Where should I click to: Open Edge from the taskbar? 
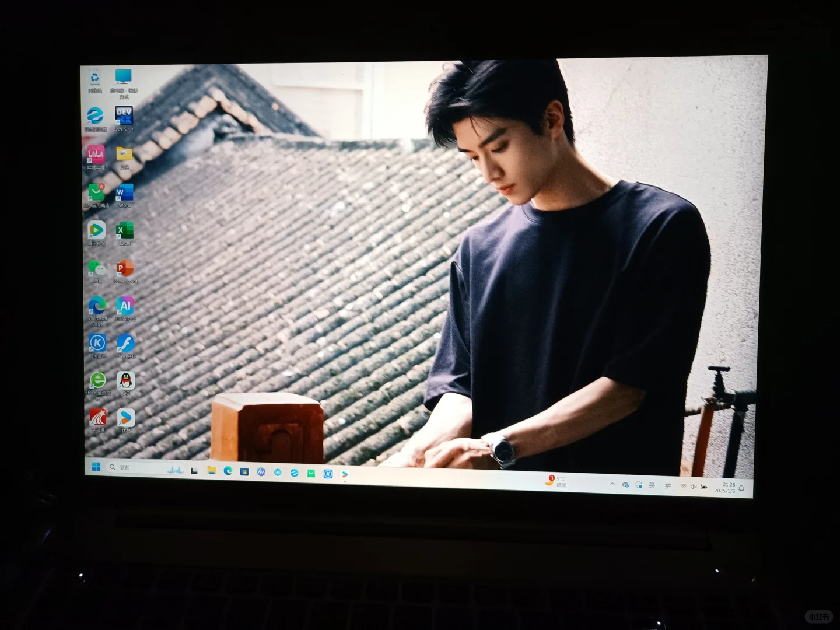pos(228,471)
